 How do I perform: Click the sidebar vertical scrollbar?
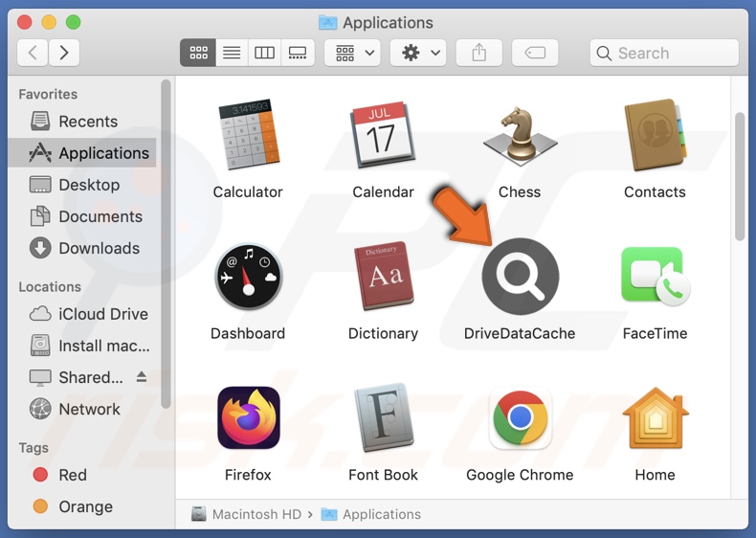(166, 245)
